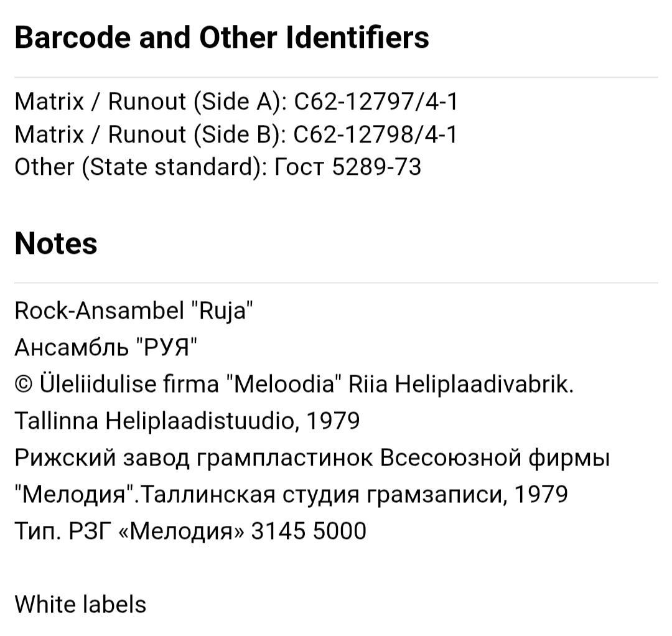The width and height of the screenshot is (672, 636).
Task: Click the word "Meloodia" in notes
Action: click(x=283, y=383)
